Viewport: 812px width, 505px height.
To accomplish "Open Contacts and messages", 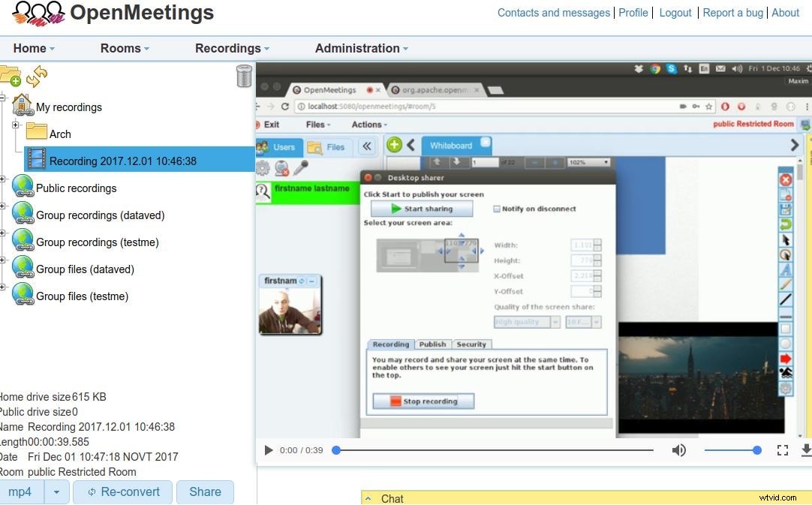I will coord(554,13).
